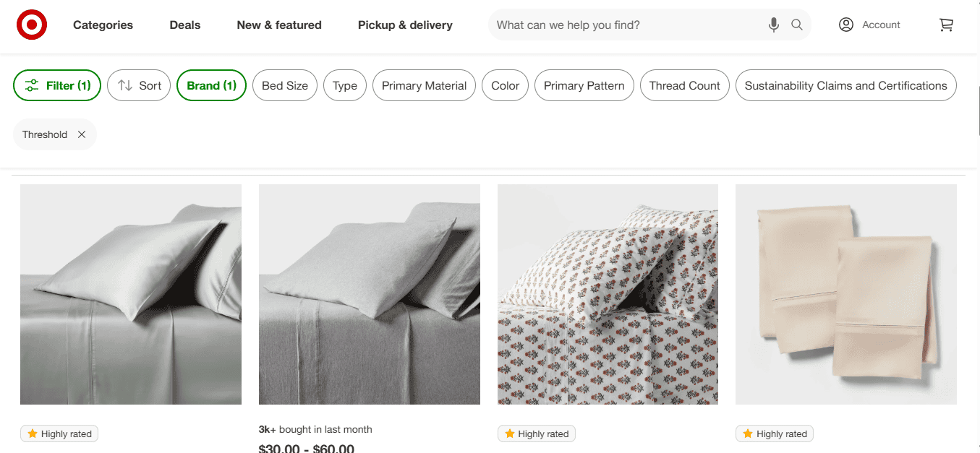This screenshot has width=980, height=453.
Task: Open the Thread Count filter
Action: [684, 85]
